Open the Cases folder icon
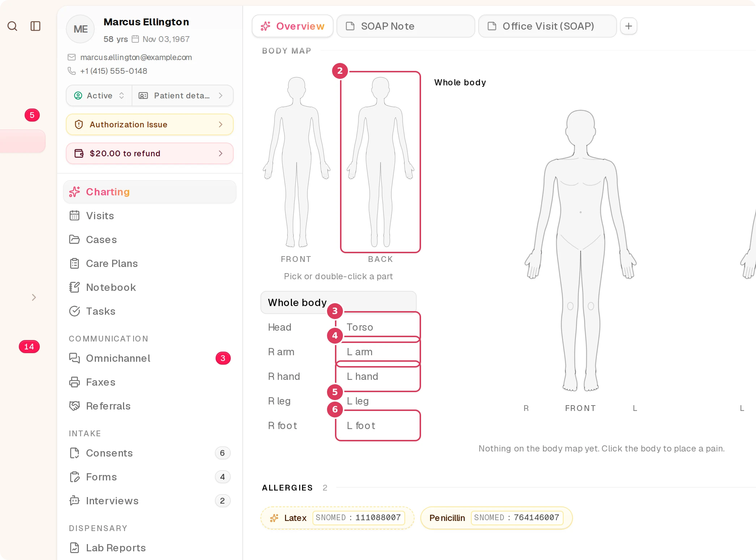Image resolution: width=756 pixels, height=560 pixels. point(75,239)
